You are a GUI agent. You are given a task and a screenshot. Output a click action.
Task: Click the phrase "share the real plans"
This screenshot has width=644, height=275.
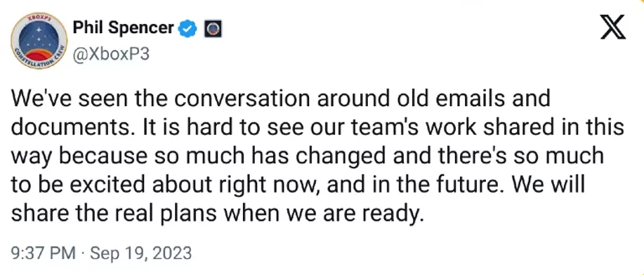[107, 214]
